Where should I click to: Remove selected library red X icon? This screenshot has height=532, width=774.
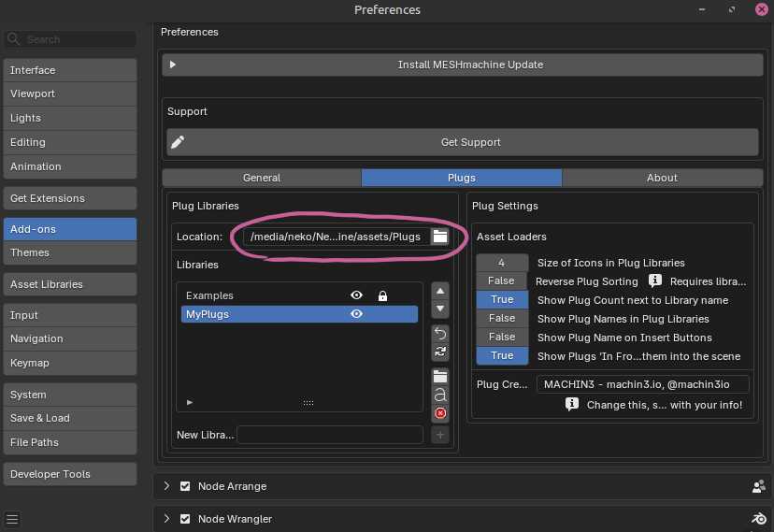(x=440, y=413)
